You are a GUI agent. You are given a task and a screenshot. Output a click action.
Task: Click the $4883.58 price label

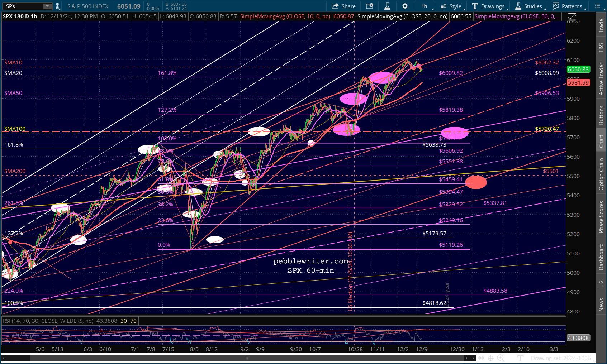(495, 291)
